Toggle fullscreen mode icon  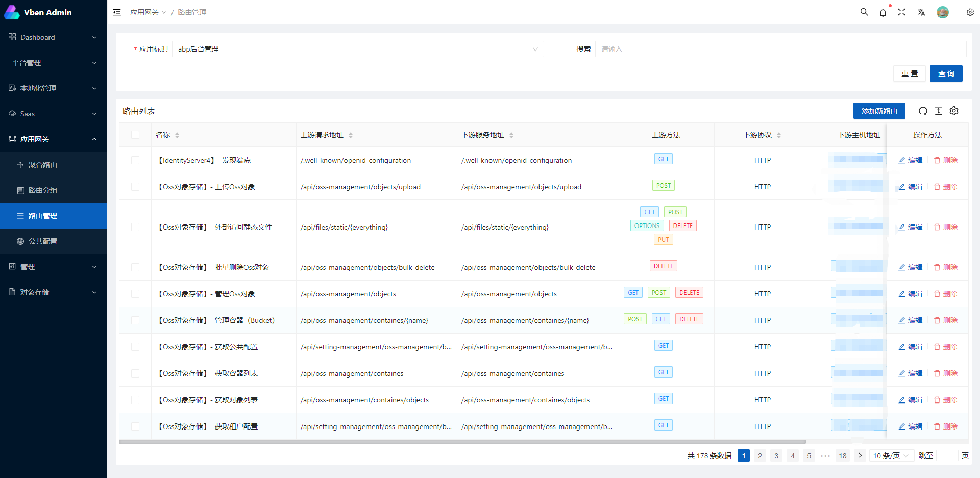click(x=902, y=12)
